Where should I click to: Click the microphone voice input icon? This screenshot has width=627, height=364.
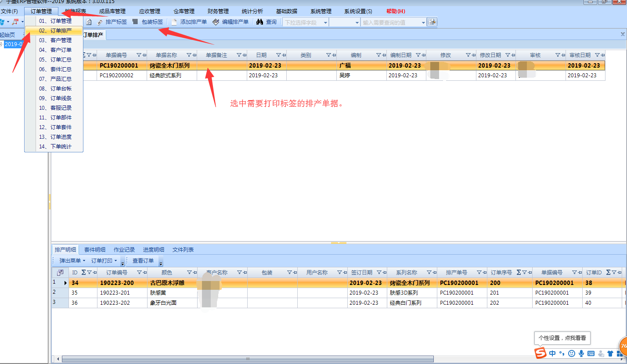581,353
